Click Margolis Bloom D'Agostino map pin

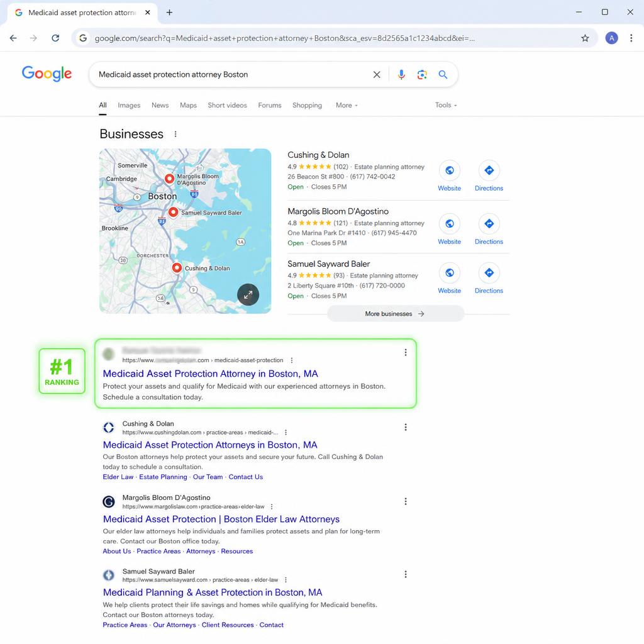click(169, 179)
